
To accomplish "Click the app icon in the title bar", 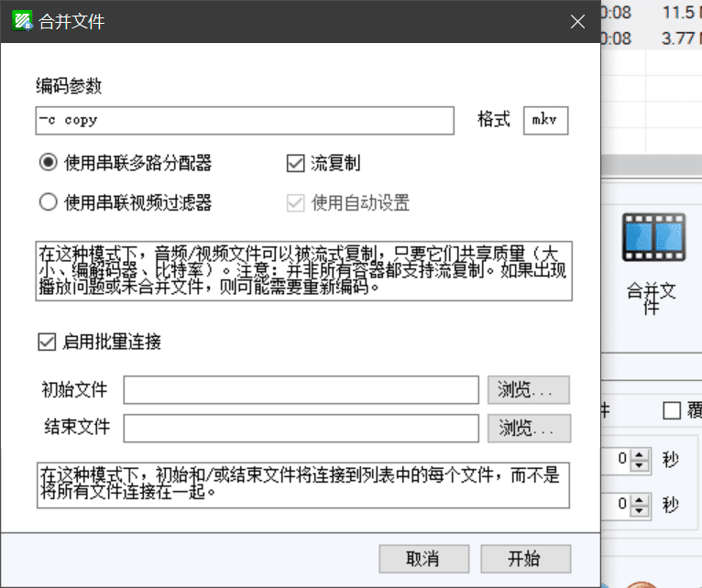I will (22, 22).
